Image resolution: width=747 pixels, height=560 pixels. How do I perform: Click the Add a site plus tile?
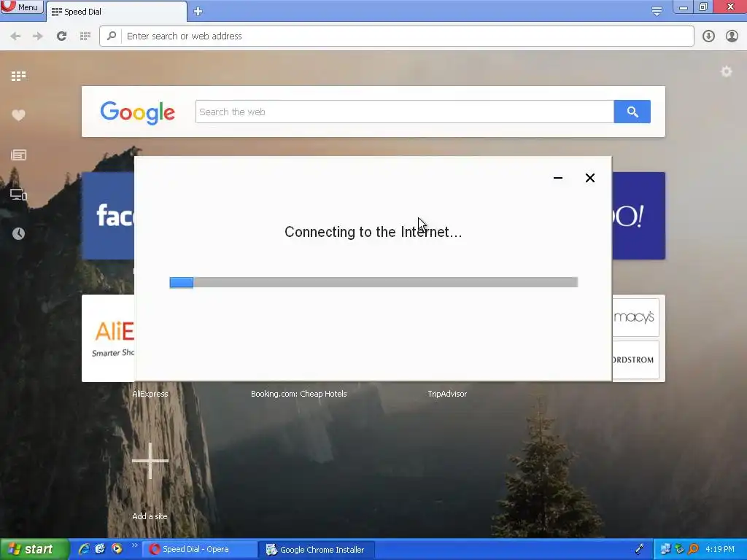[x=150, y=461]
